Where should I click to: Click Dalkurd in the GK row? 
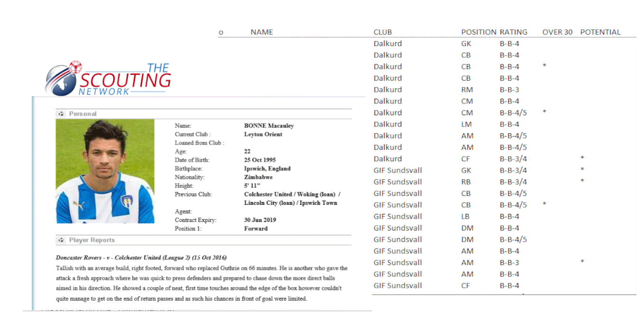388,44
